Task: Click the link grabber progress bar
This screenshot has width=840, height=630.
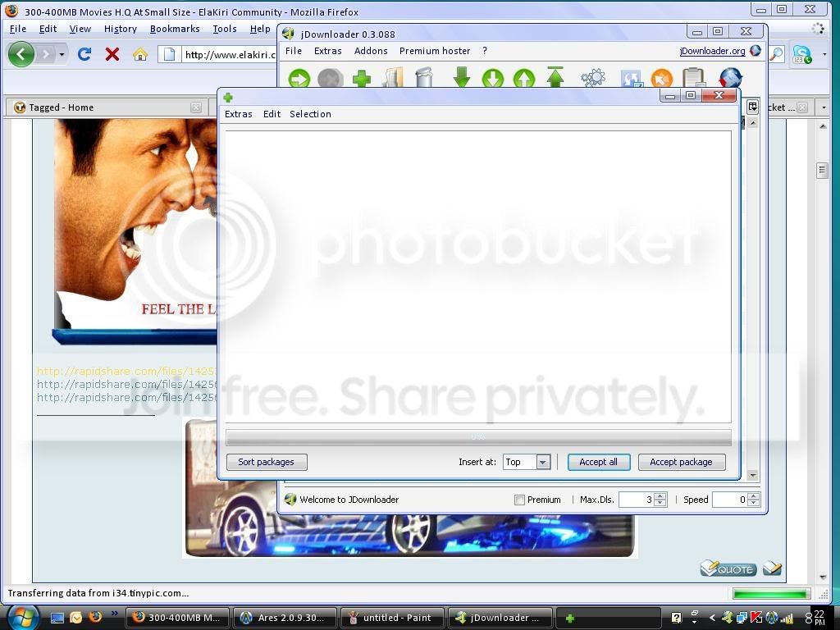Action: tap(478, 437)
